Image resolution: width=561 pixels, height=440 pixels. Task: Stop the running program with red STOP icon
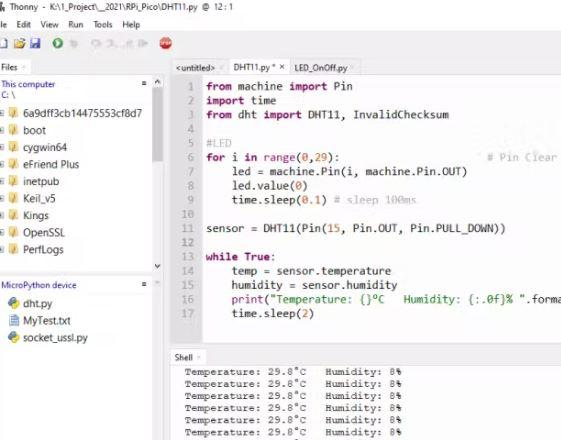166,43
